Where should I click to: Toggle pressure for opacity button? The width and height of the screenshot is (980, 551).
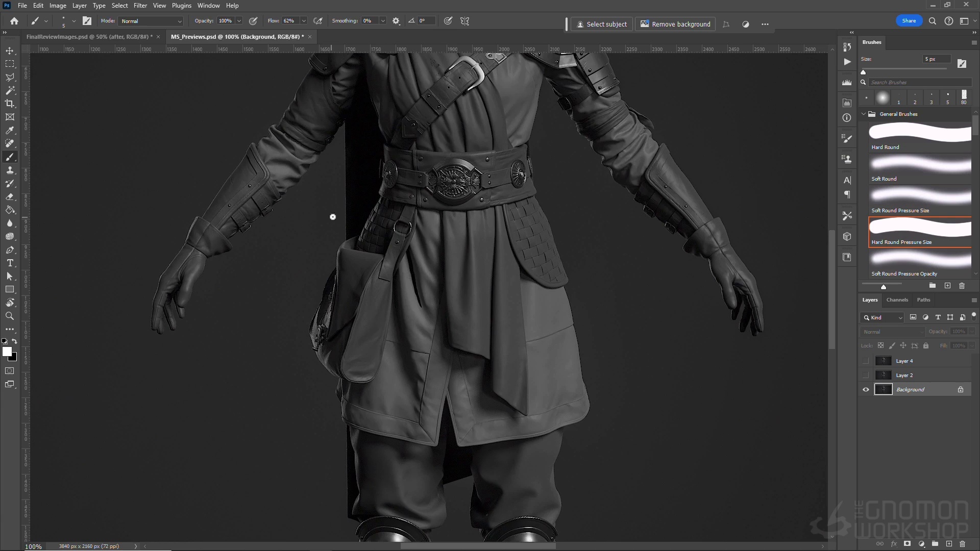coord(253,21)
